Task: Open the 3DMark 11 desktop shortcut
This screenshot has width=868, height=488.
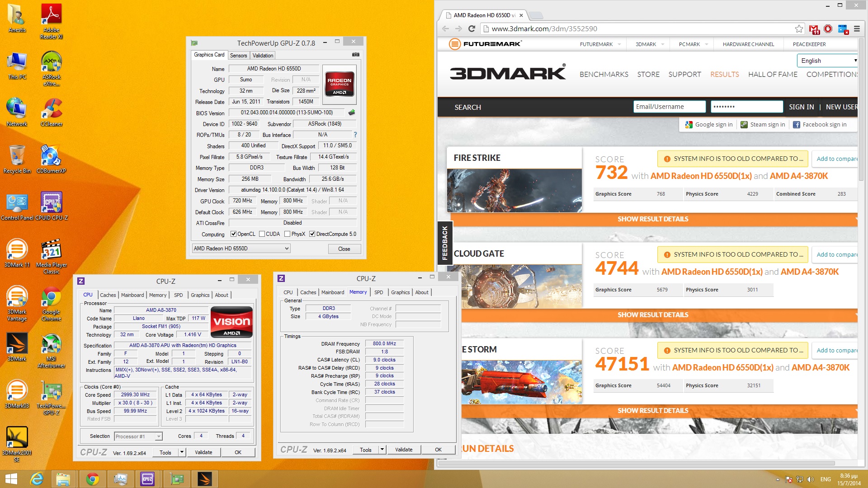Action: click(x=17, y=253)
